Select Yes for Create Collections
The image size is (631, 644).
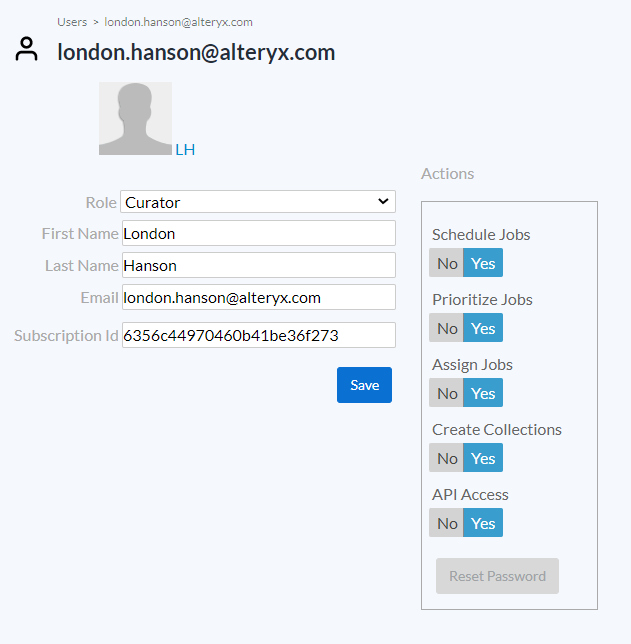[x=483, y=458]
